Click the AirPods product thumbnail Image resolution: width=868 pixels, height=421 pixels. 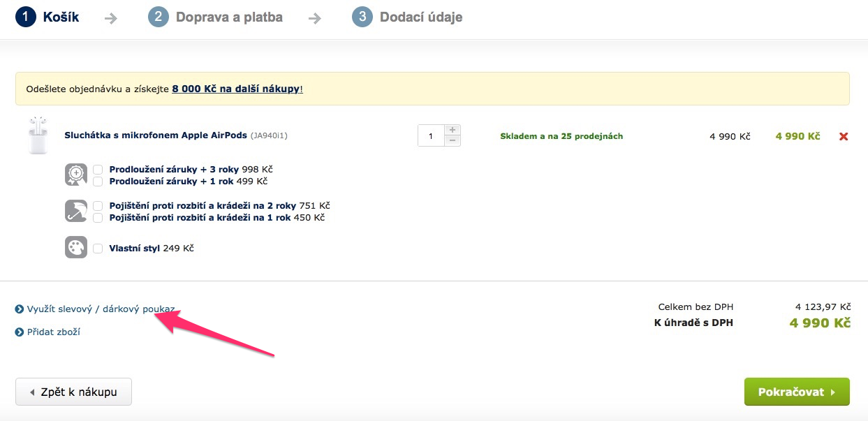click(37, 135)
